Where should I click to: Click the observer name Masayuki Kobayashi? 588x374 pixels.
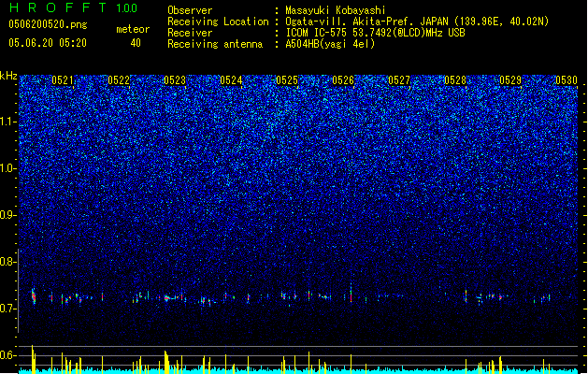pyautogui.click(x=336, y=10)
